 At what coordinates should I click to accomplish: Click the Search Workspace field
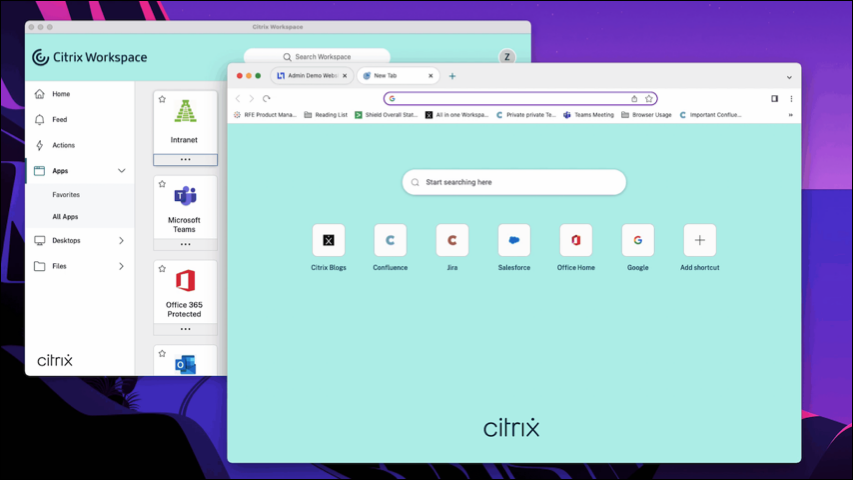click(317, 57)
